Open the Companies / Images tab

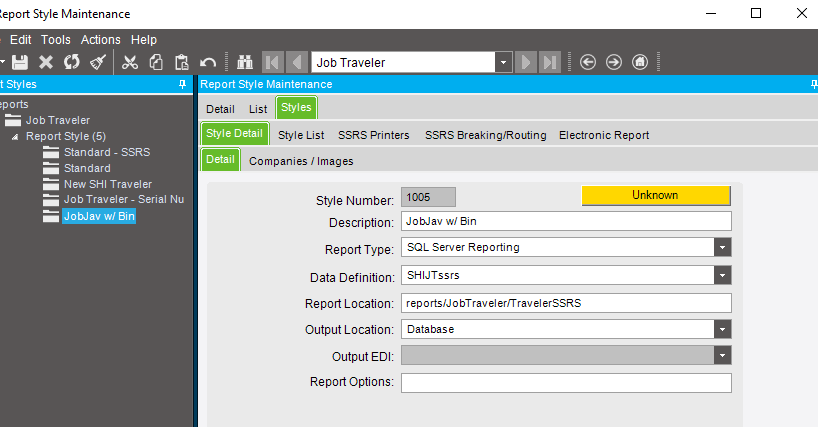(x=301, y=160)
